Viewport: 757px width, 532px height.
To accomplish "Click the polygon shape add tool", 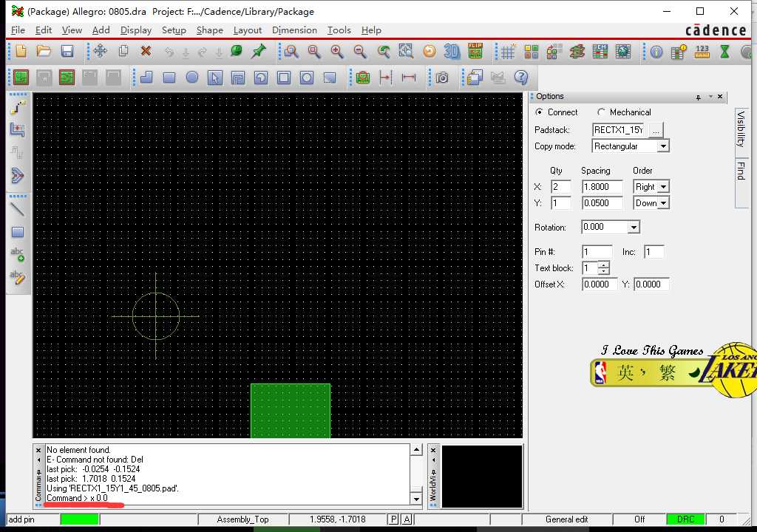I will click(x=146, y=78).
